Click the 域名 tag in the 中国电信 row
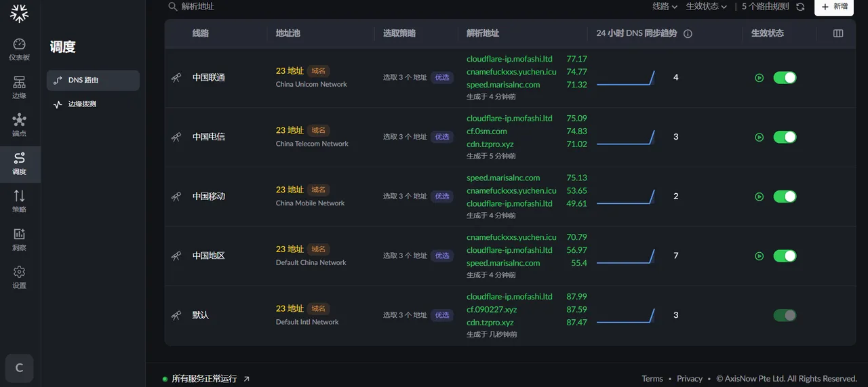The image size is (868, 387). 319,130
